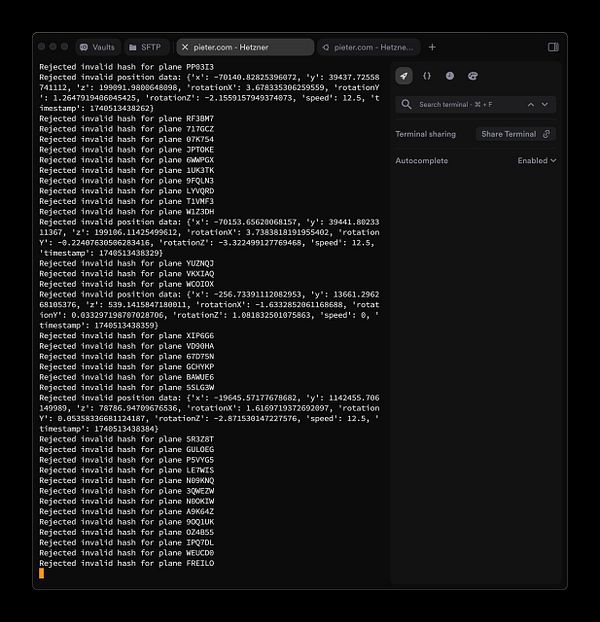Click line ending with plane 5SLG3W
600x622 pixels.
(x=127, y=387)
